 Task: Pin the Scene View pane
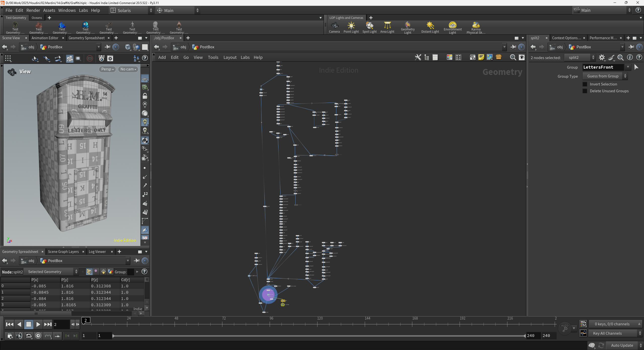pyautogui.click(x=107, y=47)
